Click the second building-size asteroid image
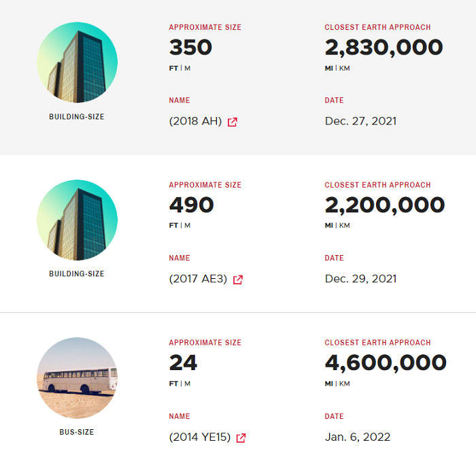The image size is (476, 470). click(x=77, y=220)
